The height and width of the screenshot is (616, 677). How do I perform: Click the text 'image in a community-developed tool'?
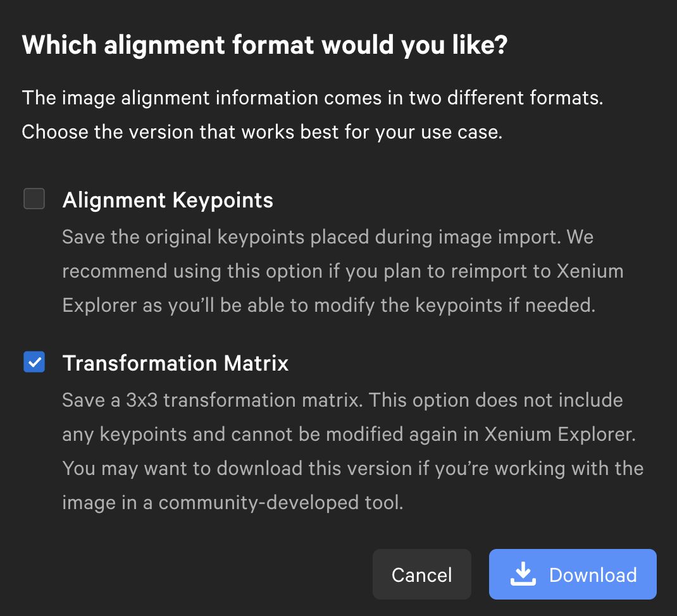click(x=232, y=503)
